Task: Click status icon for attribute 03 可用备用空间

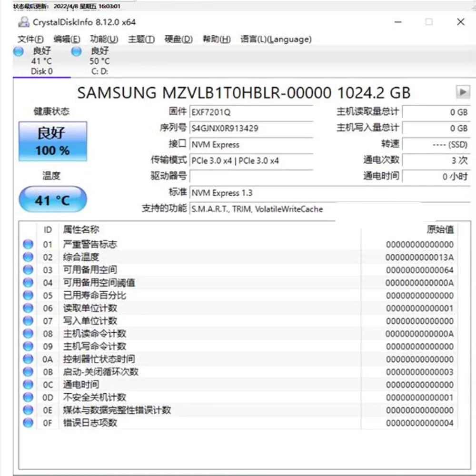Action: (28, 270)
